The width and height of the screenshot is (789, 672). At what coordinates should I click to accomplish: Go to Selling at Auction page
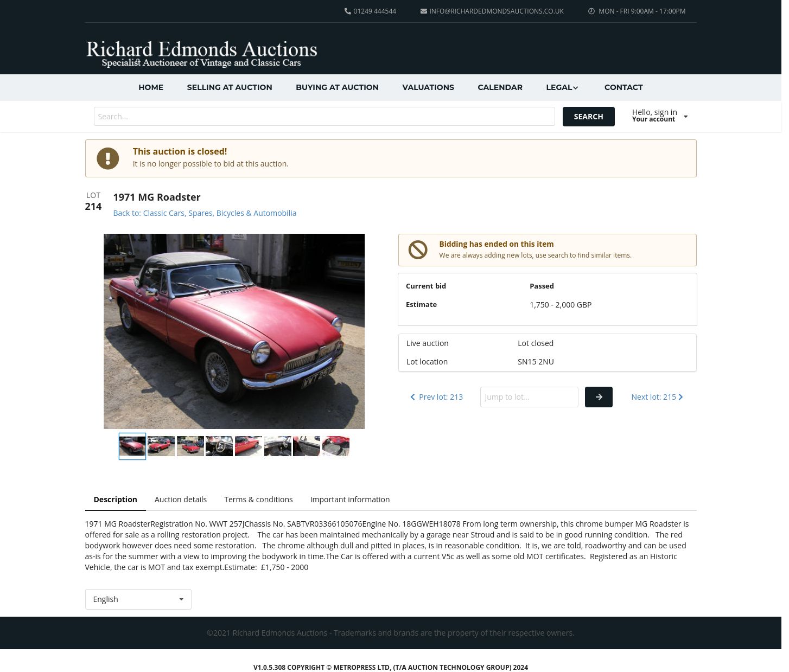click(x=230, y=87)
